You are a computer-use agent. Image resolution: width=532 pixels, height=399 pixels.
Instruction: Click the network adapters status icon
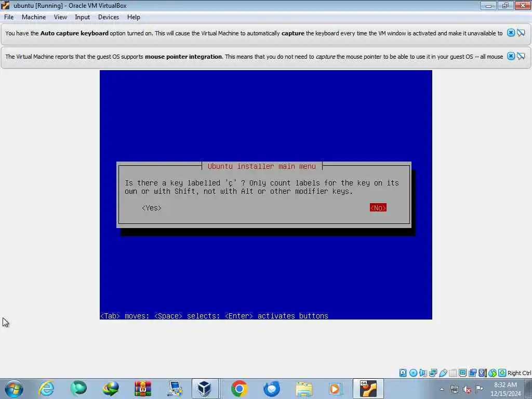433,373
